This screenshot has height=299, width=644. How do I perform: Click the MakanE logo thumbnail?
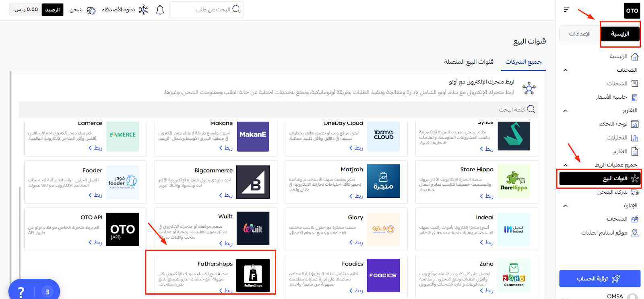pos(253,137)
